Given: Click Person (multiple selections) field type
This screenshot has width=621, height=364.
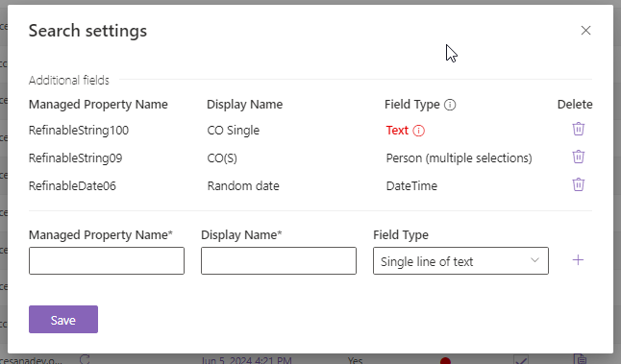Looking at the screenshot, I should click(x=459, y=158).
